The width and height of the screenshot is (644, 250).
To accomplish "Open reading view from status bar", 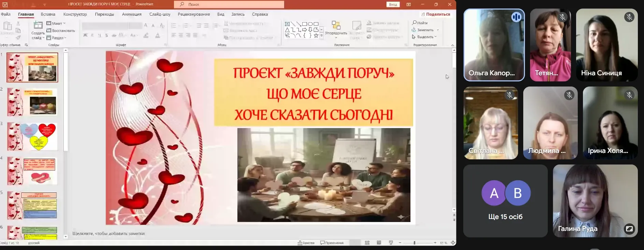I will coord(379,243).
